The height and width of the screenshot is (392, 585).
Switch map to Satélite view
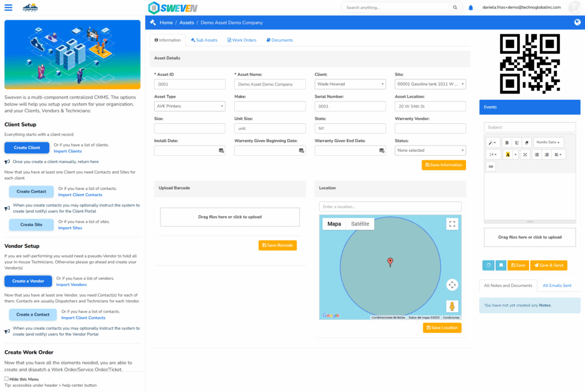point(360,224)
